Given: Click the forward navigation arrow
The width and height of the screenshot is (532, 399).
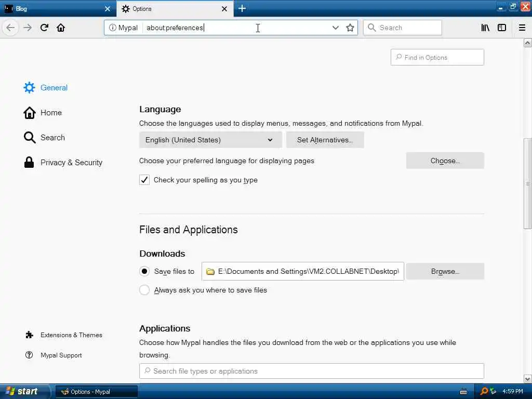Looking at the screenshot, I should coord(28,28).
